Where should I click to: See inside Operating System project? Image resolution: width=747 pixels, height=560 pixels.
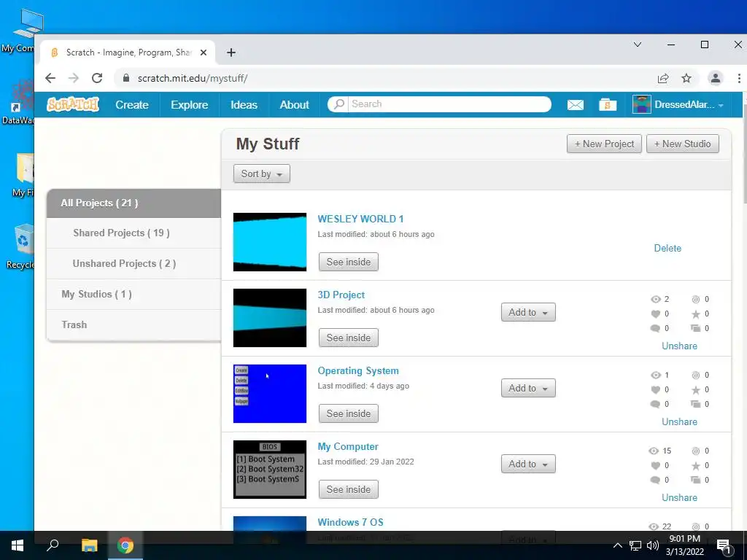[x=348, y=413]
